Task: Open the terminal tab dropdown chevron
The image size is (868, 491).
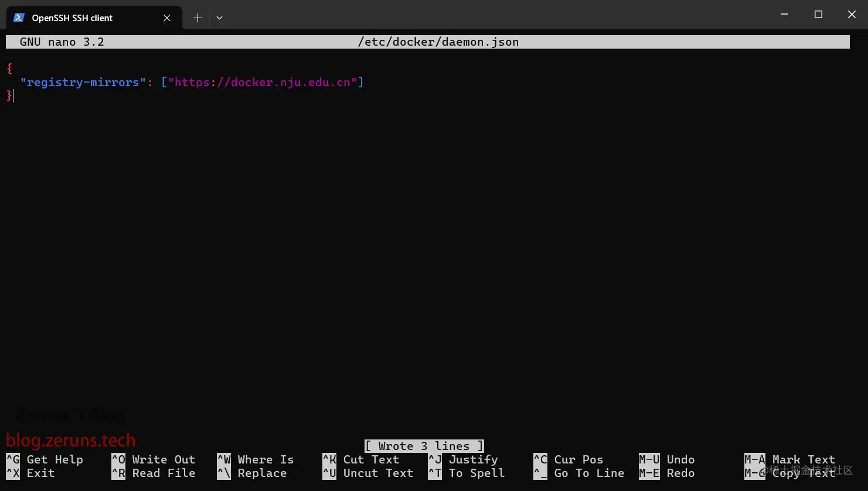Action: click(219, 18)
